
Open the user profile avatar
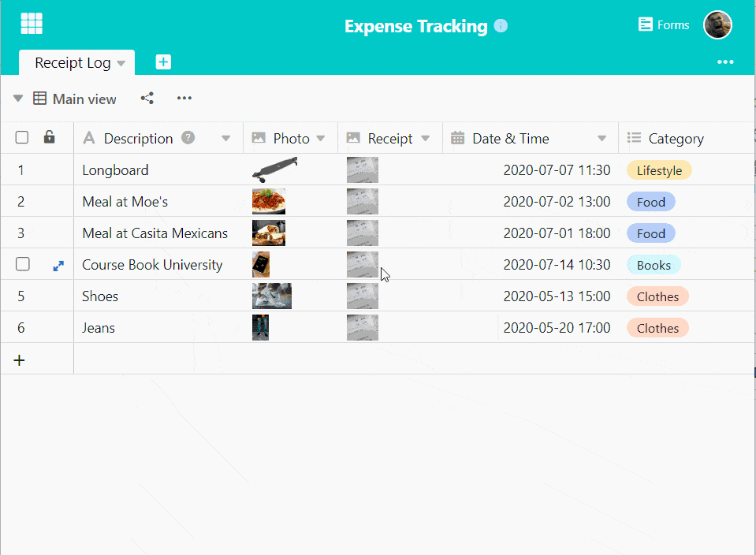[717, 25]
